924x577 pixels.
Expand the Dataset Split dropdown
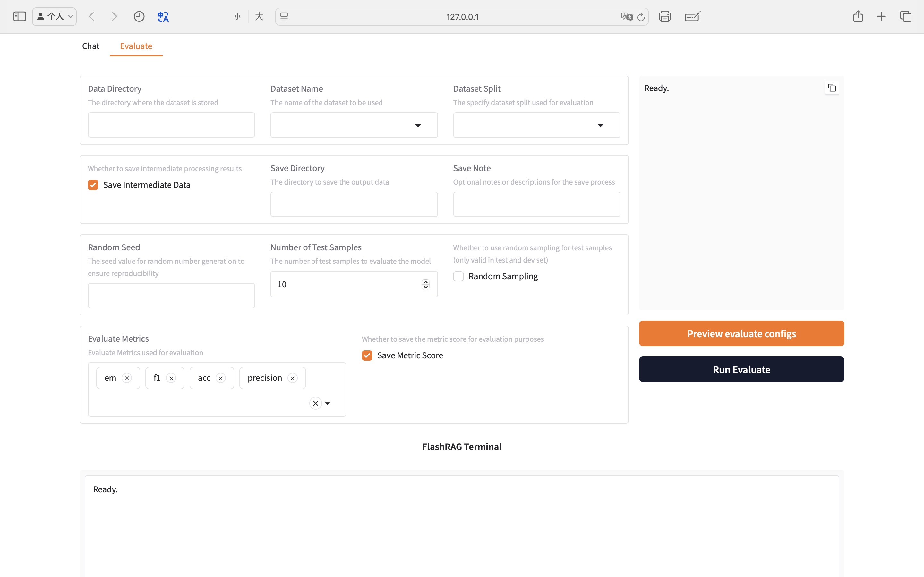click(x=600, y=126)
